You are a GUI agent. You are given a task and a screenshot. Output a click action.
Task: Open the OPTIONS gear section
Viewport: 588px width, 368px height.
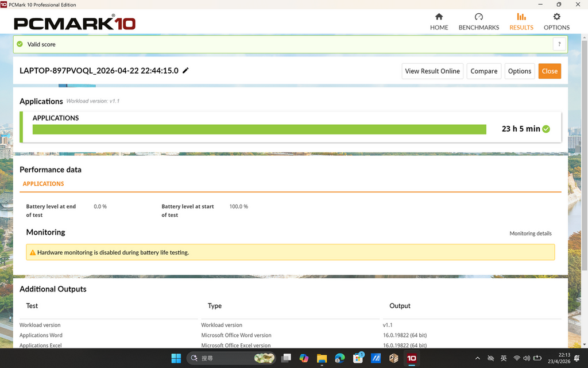pos(556,22)
